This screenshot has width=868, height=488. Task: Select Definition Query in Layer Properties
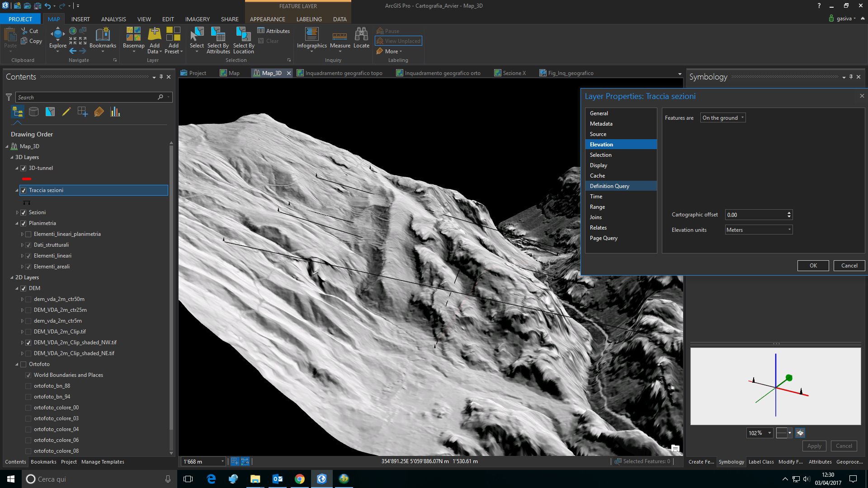[x=609, y=186]
